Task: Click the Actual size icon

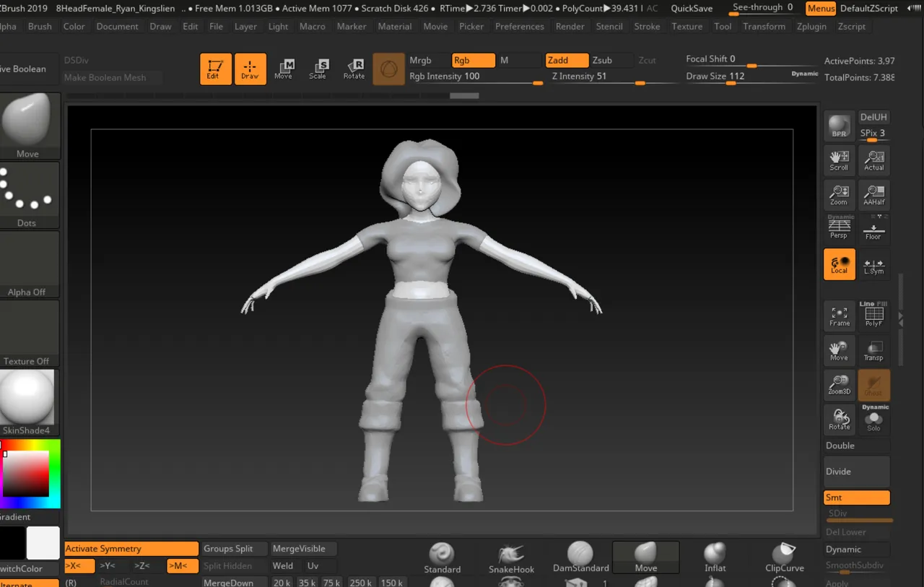Action: pos(874,160)
